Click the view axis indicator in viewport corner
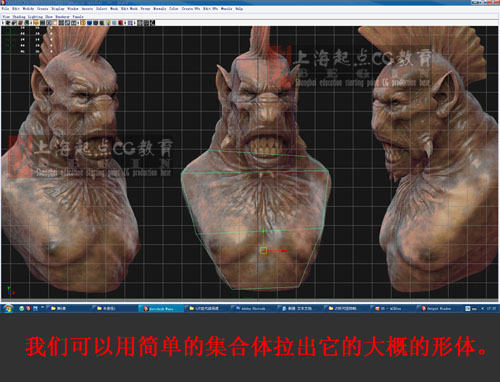Screen dimensions: 500x382 coord(10,291)
